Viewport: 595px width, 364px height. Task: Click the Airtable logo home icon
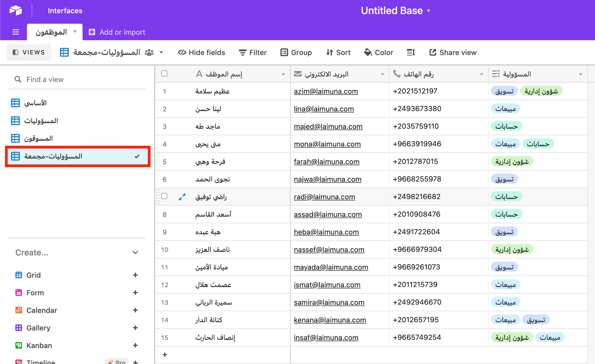pos(15,10)
